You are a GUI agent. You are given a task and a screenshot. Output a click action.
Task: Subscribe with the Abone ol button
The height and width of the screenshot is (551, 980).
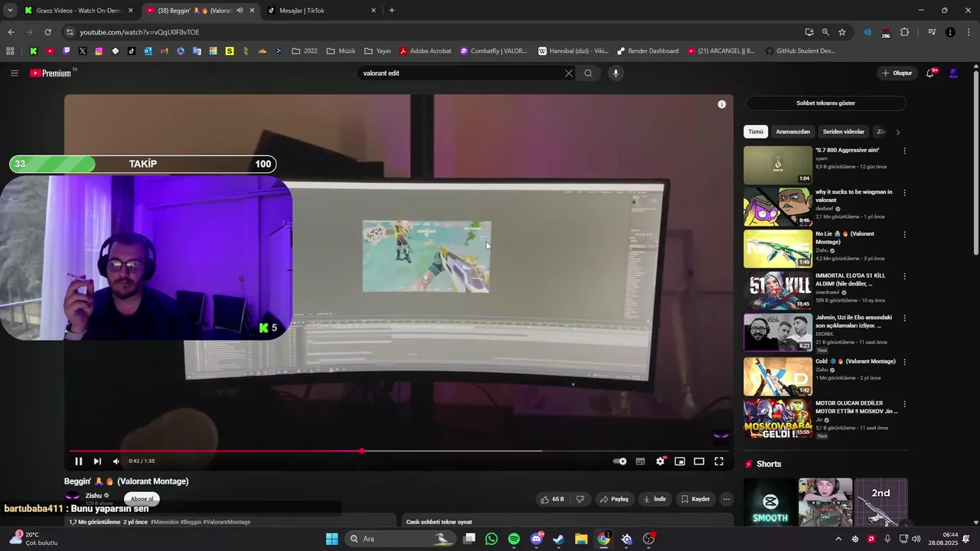pos(142,499)
